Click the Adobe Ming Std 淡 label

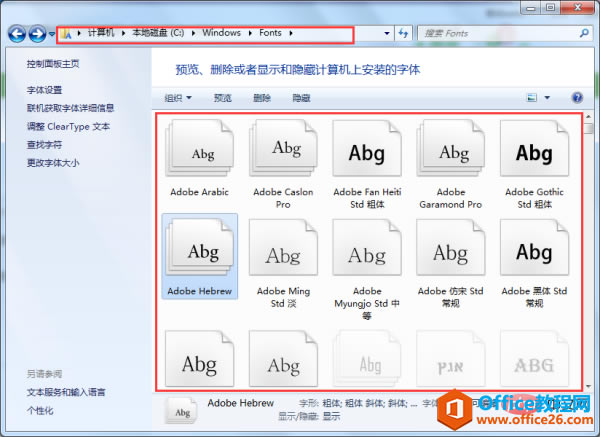click(x=283, y=297)
